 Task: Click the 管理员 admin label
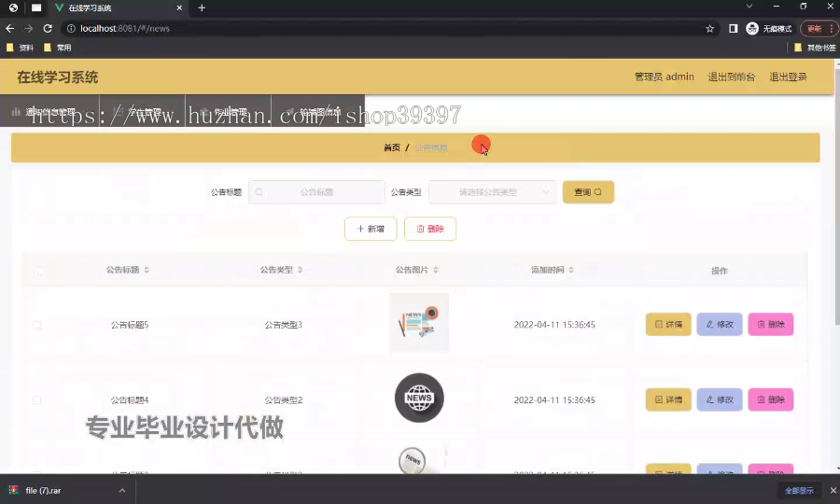[665, 77]
